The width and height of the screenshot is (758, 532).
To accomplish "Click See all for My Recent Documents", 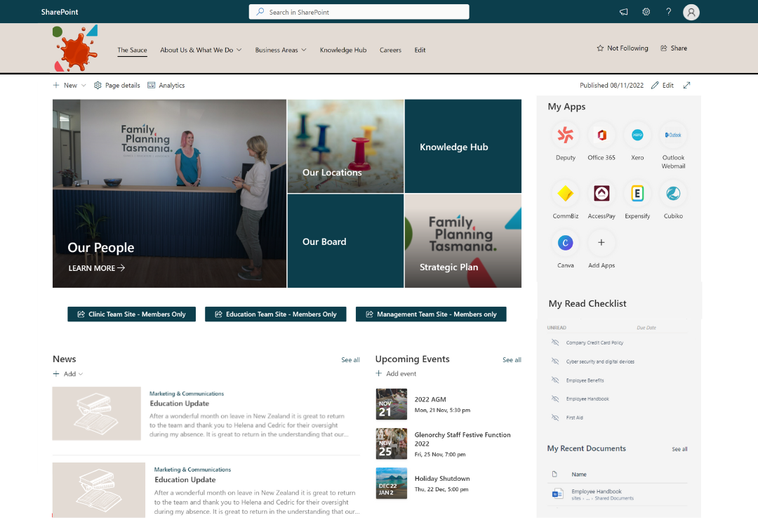I will [679, 449].
